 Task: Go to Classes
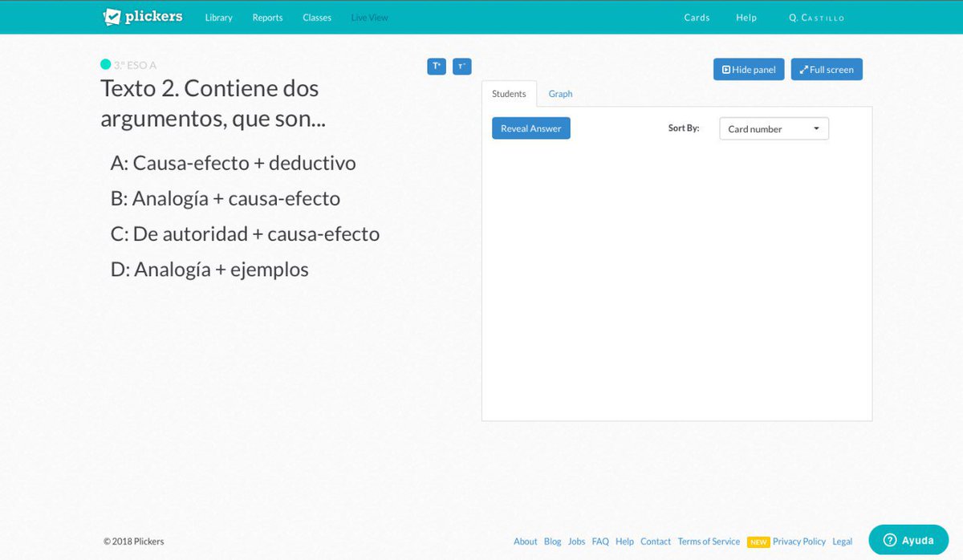pos(317,18)
